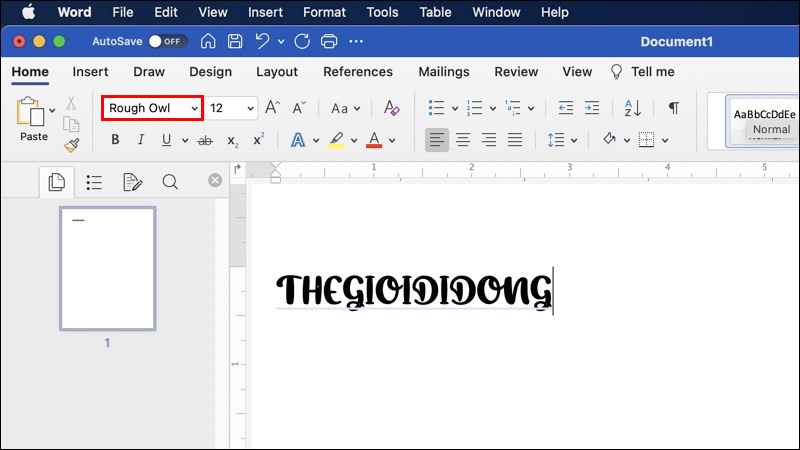Switch to the Insert ribbon tab
The width and height of the screenshot is (800, 450).
pos(90,72)
